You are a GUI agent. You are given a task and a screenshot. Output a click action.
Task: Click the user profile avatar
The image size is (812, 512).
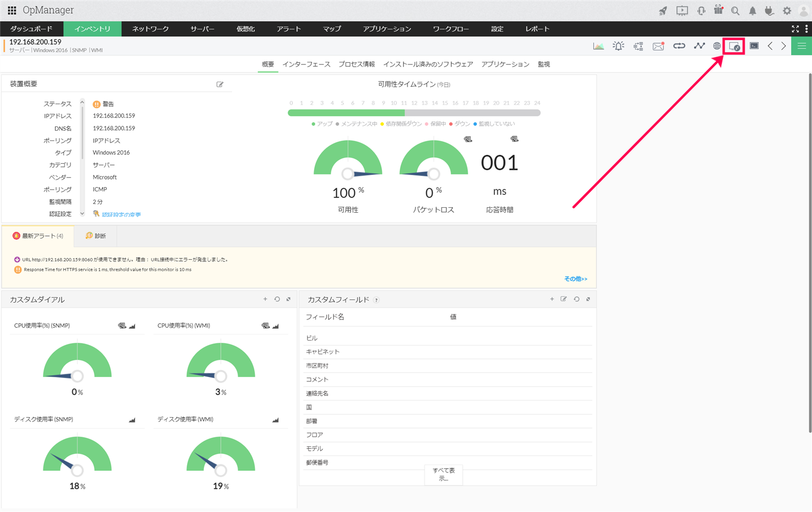(x=803, y=10)
